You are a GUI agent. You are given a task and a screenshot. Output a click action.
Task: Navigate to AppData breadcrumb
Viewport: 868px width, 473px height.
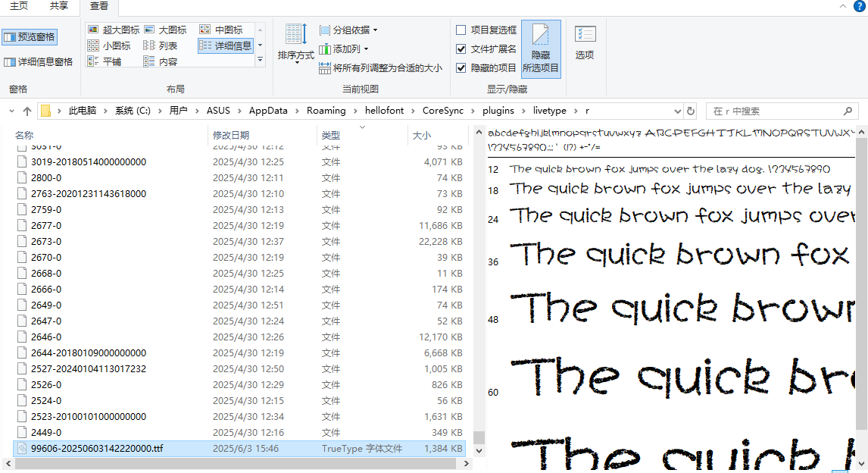click(x=268, y=111)
